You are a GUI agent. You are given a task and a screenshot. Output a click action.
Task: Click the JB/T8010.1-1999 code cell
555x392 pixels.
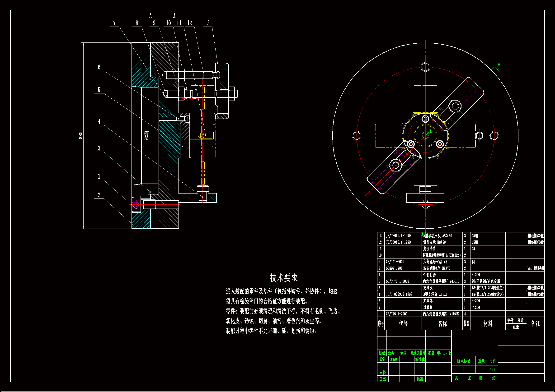coord(398,236)
